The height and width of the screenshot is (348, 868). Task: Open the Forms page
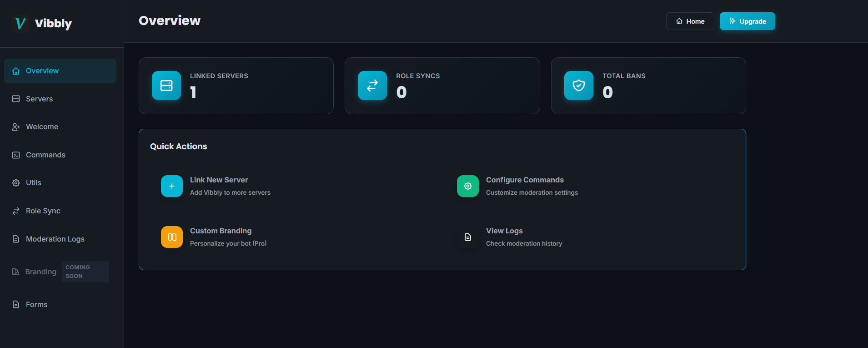click(x=36, y=305)
